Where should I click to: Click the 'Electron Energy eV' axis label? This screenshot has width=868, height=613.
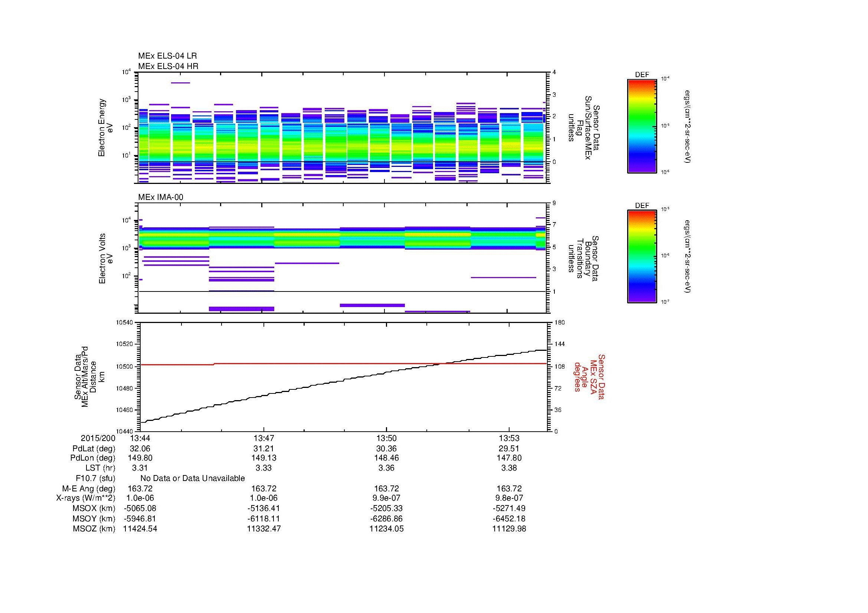106,128
